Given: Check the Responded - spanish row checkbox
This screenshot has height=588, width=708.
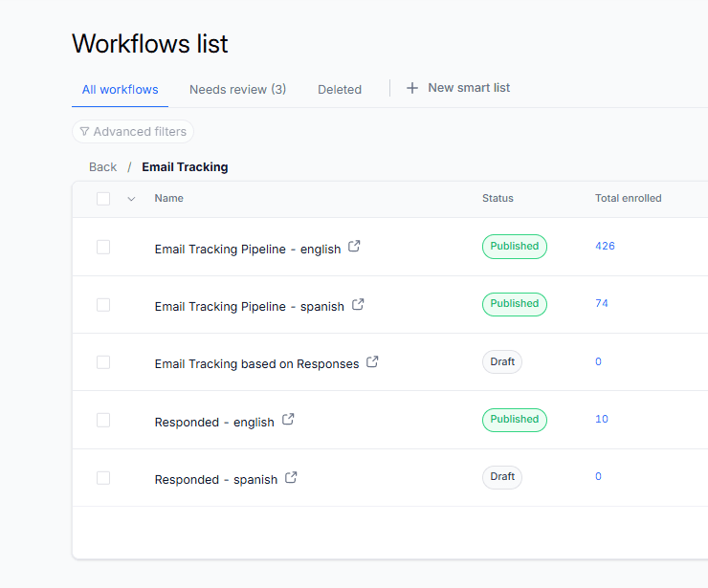Looking at the screenshot, I should coord(103,478).
